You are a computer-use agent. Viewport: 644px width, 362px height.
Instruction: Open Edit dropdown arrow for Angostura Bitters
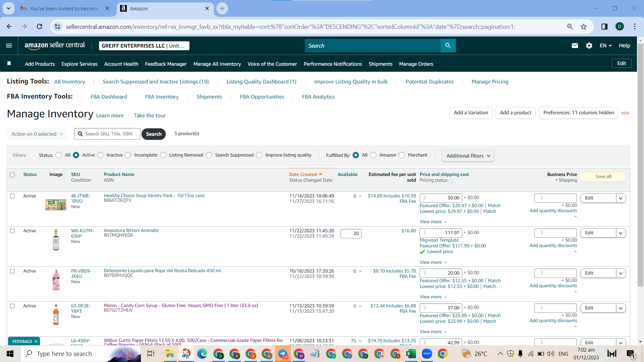click(x=621, y=233)
